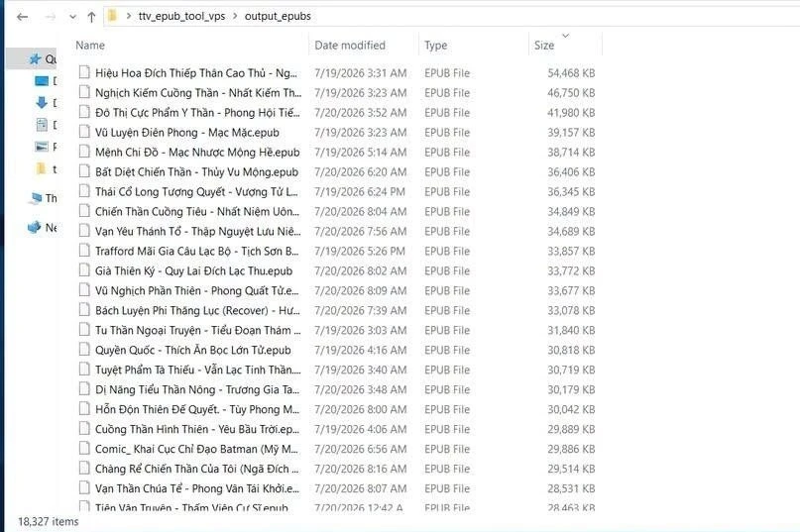The height and width of the screenshot is (532, 800).
Task: Sort files by Date modified column
Action: point(350,46)
